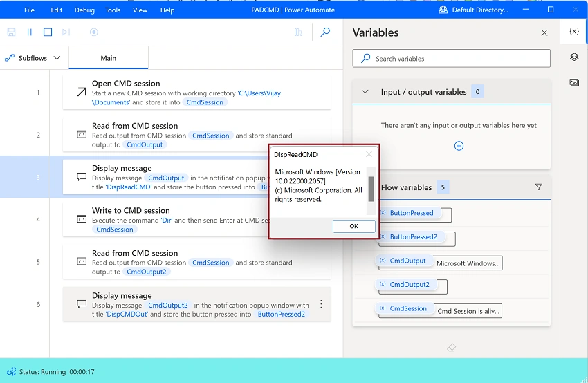This screenshot has height=383, width=588.
Task: Click the 'DispCMDOut' title text in action 6
Action: [127, 315]
